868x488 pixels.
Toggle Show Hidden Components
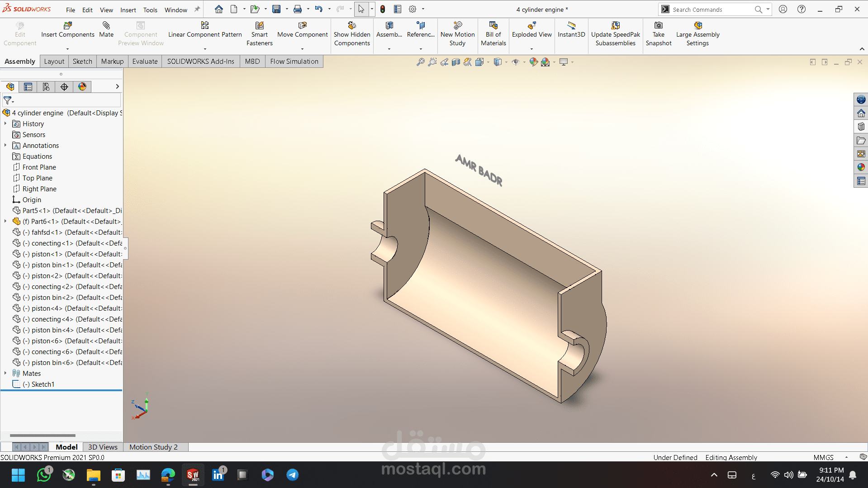[352, 26]
